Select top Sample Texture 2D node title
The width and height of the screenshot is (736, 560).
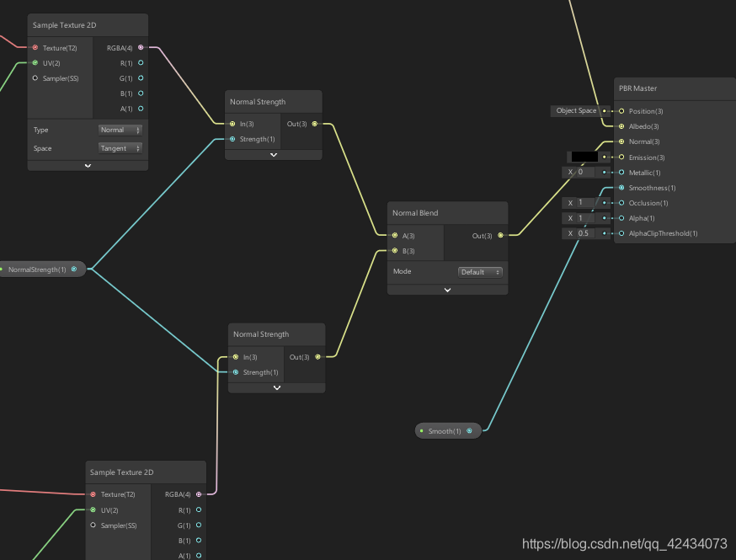pos(64,25)
